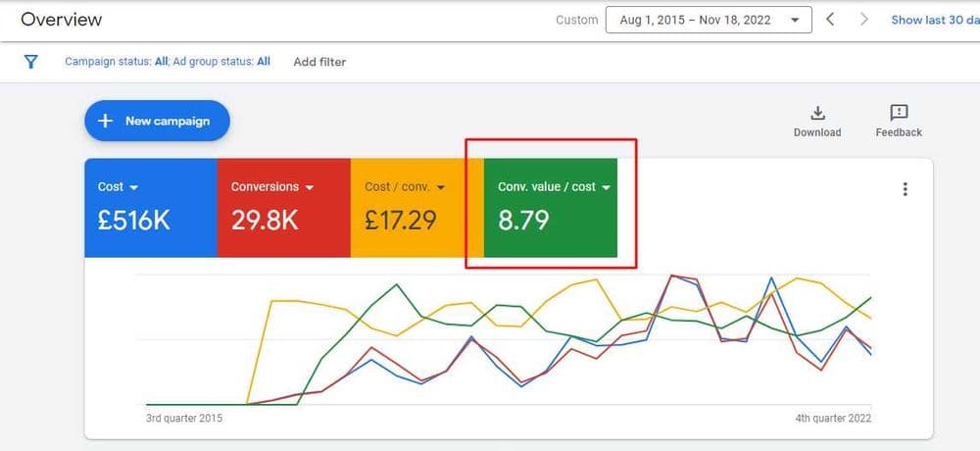Click the Ad group status: All filter
Viewport: 980px width, 451px height.
(x=221, y=62)
